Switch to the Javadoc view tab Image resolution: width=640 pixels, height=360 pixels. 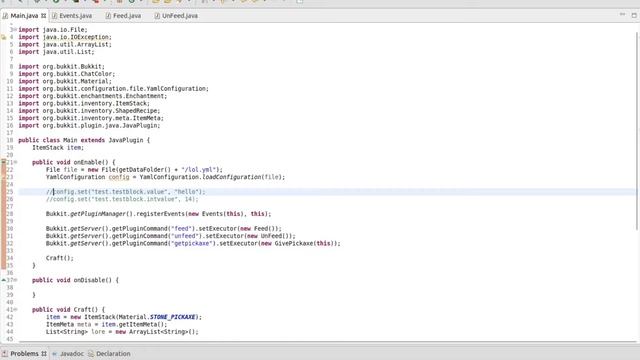point(68,353)
